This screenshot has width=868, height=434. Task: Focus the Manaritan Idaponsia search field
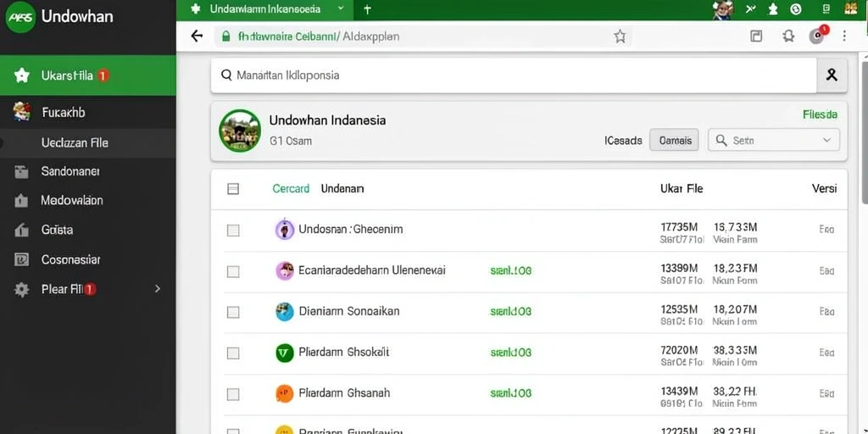click(514, 75)
